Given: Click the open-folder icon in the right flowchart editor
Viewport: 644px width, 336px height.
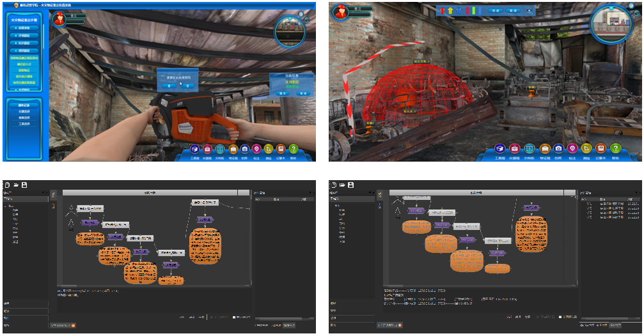Looking at the screenshot, I should point(342,185).
